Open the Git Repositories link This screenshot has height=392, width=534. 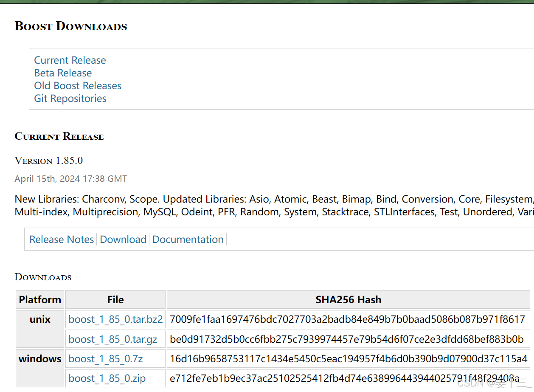click(x=70, y=99)
